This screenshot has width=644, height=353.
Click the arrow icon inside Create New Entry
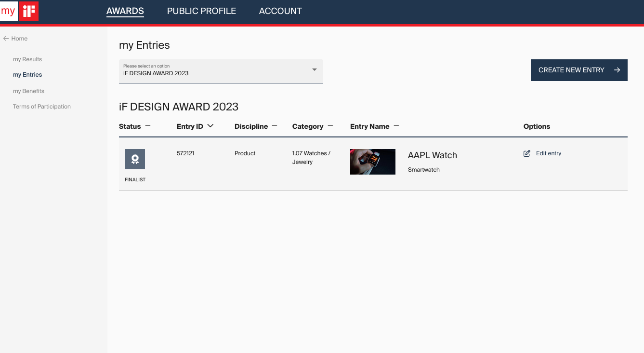pyautogui.click(x=617, y=70)
